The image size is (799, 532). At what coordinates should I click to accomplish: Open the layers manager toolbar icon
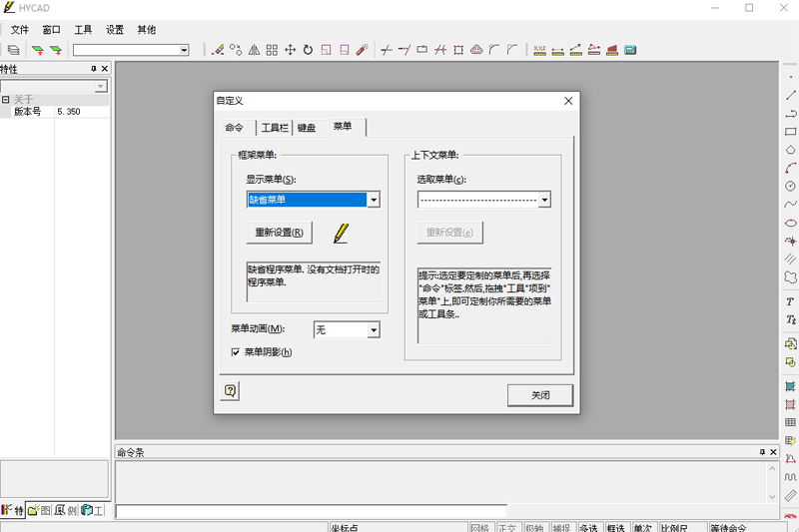pos(13,50)
